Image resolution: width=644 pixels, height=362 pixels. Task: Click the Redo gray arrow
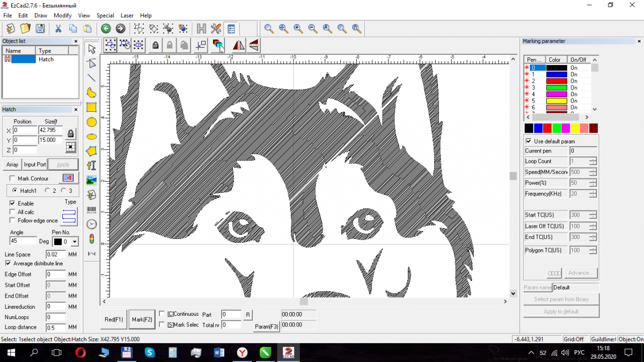tap(120, 28)
